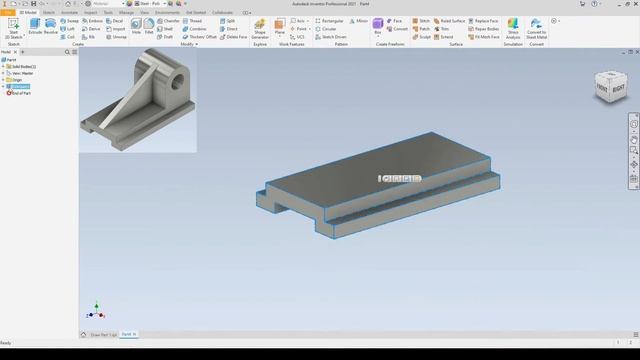The height and width of the screenshot is (360, 640).
Task: Switch to the Annotate ribbon tab
Action: pos(69,13)
